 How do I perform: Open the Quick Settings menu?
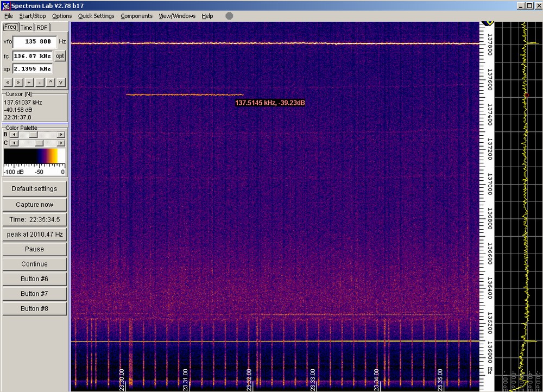click(x=96, y=16)
